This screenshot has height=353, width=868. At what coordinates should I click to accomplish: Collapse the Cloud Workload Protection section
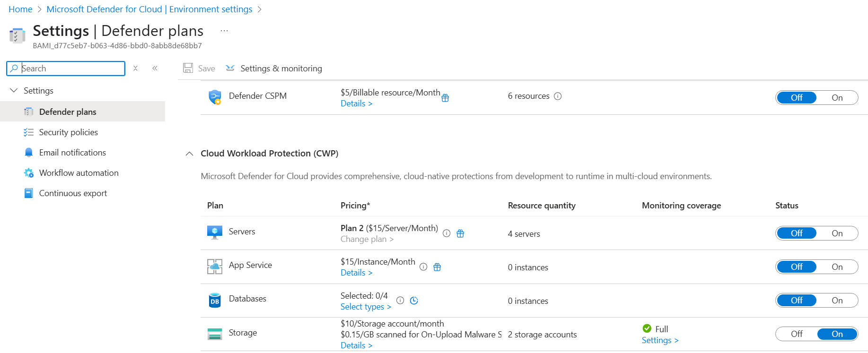click(190, 154)
